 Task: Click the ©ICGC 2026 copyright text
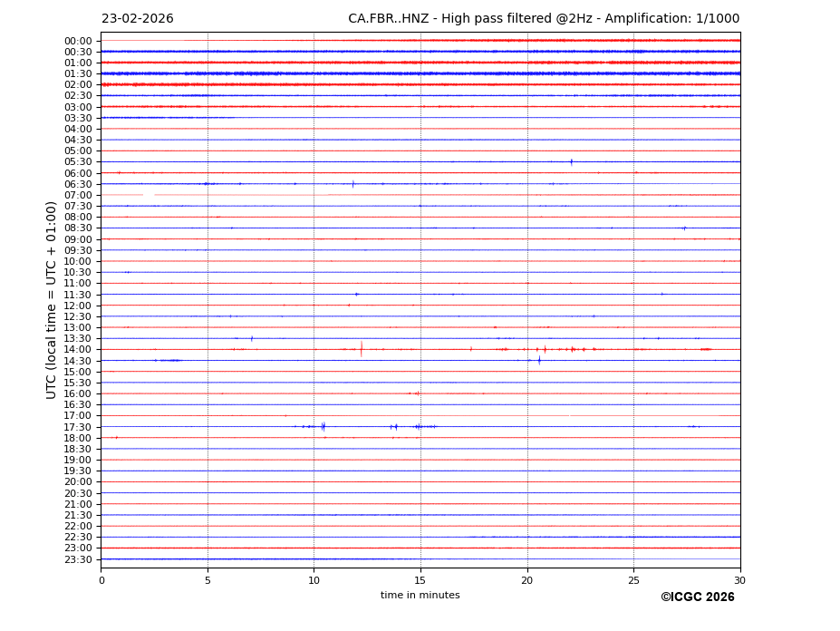pyautogui.click(x=697, y=597)
